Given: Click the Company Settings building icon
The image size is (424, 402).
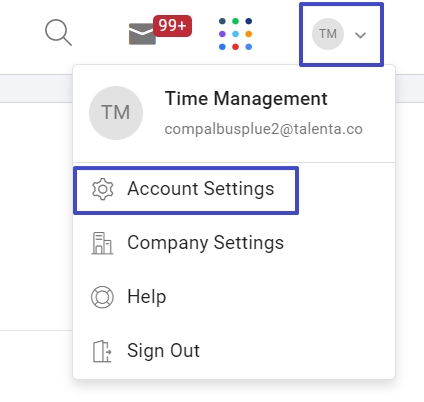Looking at the screenshot, I should click(102, 243).
